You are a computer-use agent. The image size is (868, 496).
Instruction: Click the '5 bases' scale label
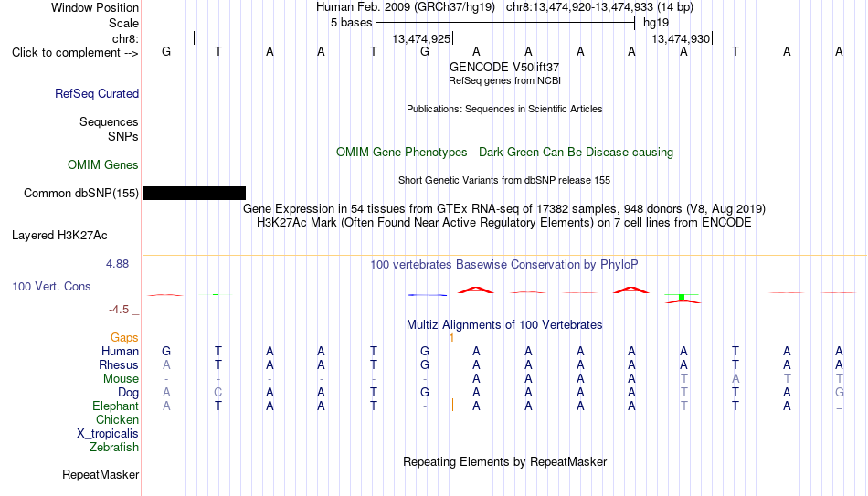point(352,23)
